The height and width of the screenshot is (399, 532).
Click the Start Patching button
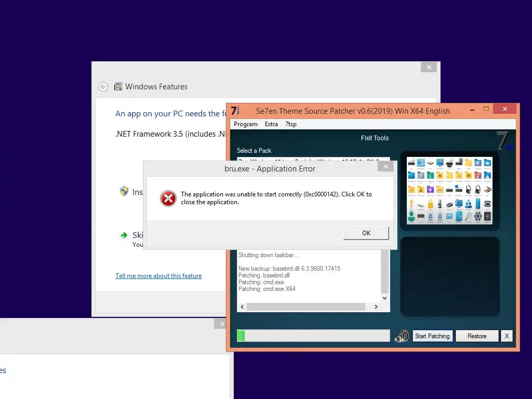(432, 336)
